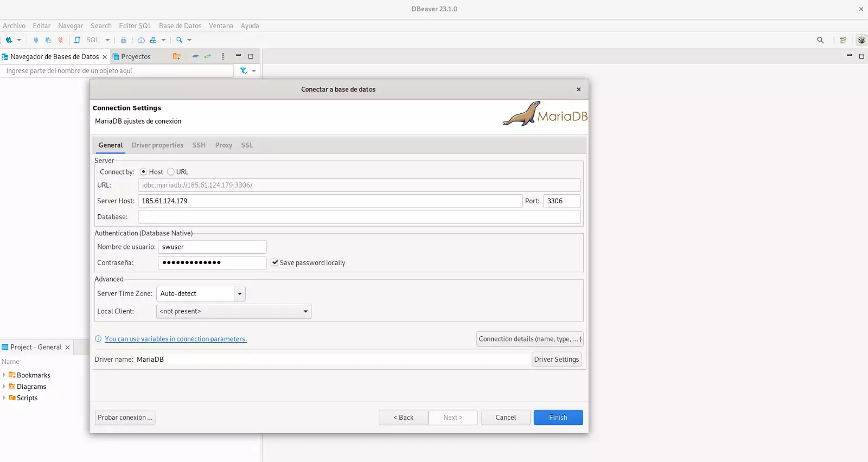Open the Base de Datos menu
Screen dimensions: 868x462
tap(180, 26)
